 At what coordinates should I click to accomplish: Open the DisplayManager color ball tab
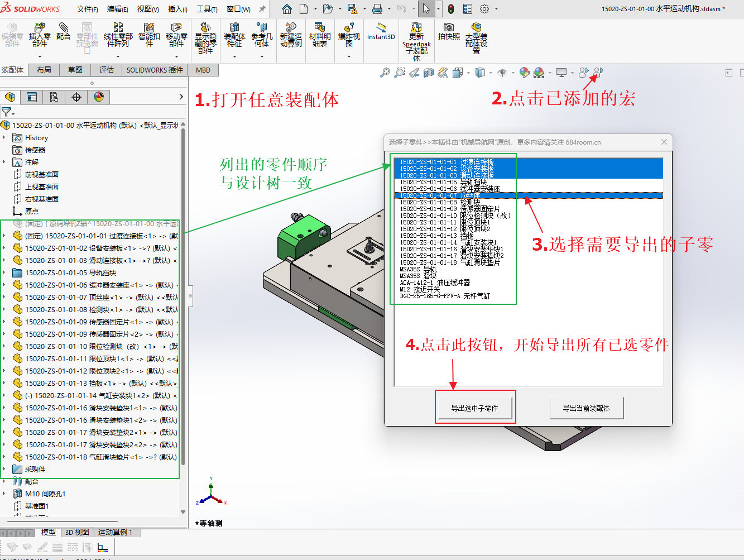pos(99,97)
